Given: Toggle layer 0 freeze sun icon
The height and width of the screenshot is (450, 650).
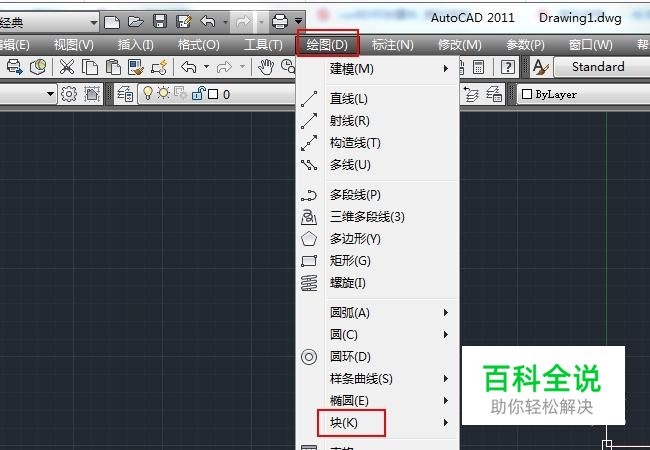Looking at the screenshot, I should pyautogui.click(x=163, y=93).
